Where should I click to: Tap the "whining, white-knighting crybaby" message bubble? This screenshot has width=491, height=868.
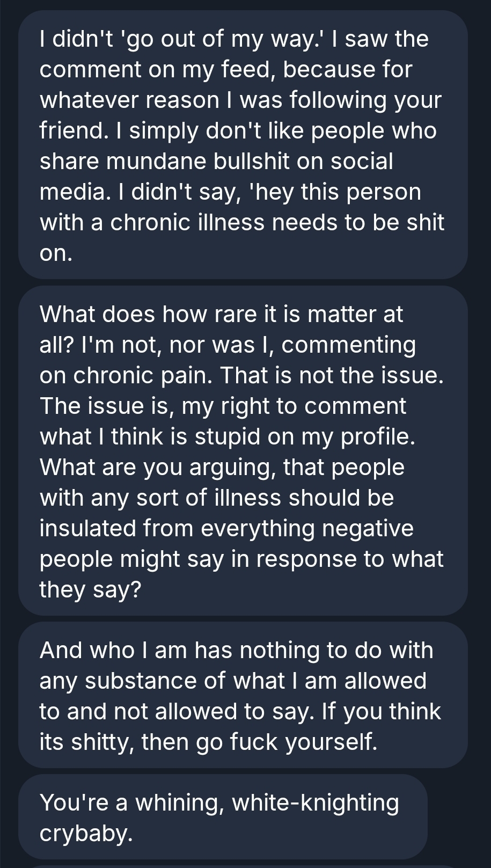[x=222, y=817]
